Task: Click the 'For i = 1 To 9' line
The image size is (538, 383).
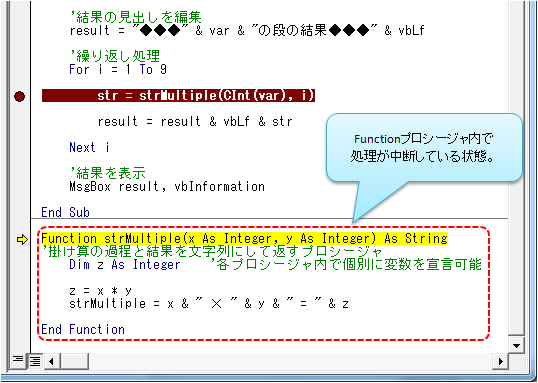Action: [x=118, y=70]
